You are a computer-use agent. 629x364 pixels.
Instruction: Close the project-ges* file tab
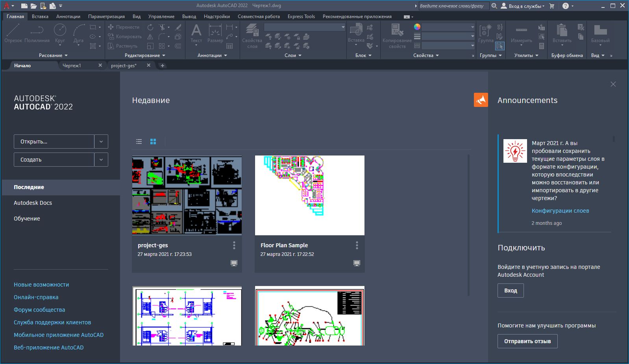point(148,65)
